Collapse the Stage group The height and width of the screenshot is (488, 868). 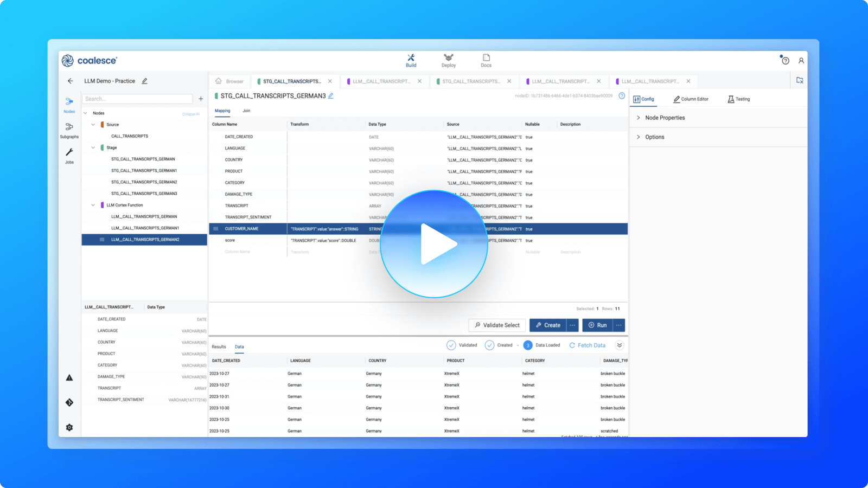pyautogui.click(x=93, y=147)
